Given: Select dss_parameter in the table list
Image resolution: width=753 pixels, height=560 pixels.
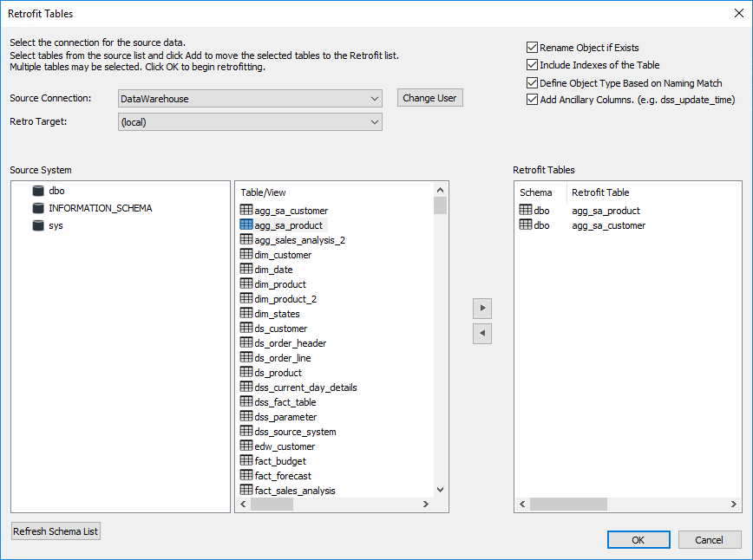Looking at the screenshot, I should 285,417.
